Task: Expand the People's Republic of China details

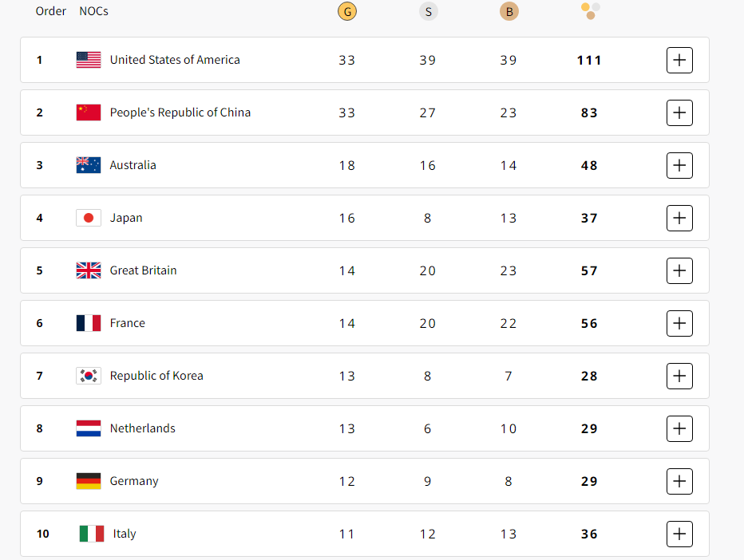Action: (679, 112)
